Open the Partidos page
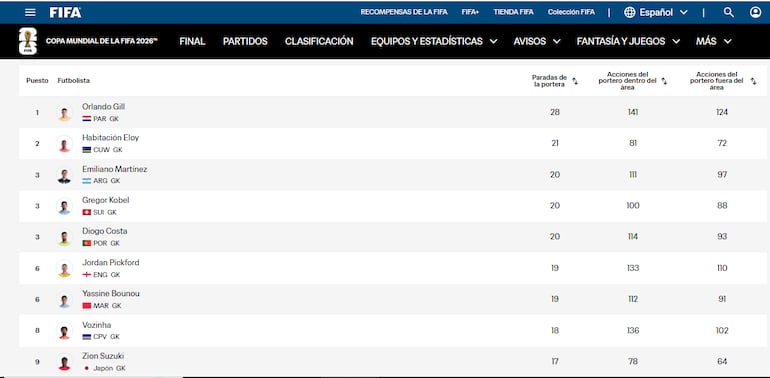770x378 pixels. tap(245, 41)
